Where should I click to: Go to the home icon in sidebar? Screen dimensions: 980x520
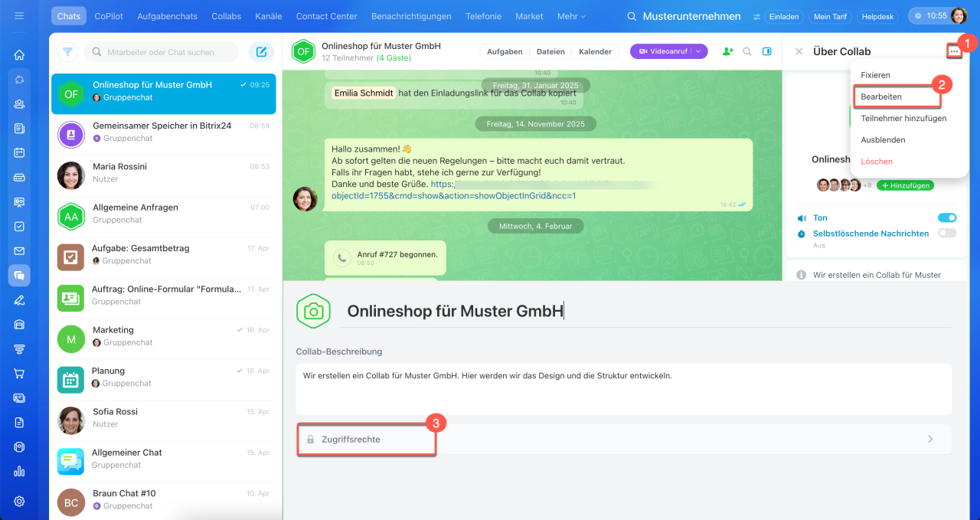[x=19, y=55]
